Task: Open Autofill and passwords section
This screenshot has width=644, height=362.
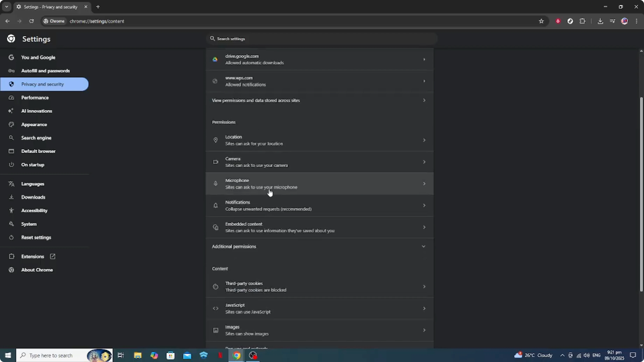Action: (x=45, y=71)
